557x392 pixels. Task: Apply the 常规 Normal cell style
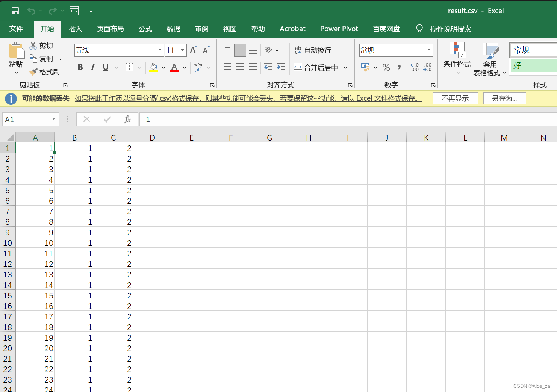(533, 50)
